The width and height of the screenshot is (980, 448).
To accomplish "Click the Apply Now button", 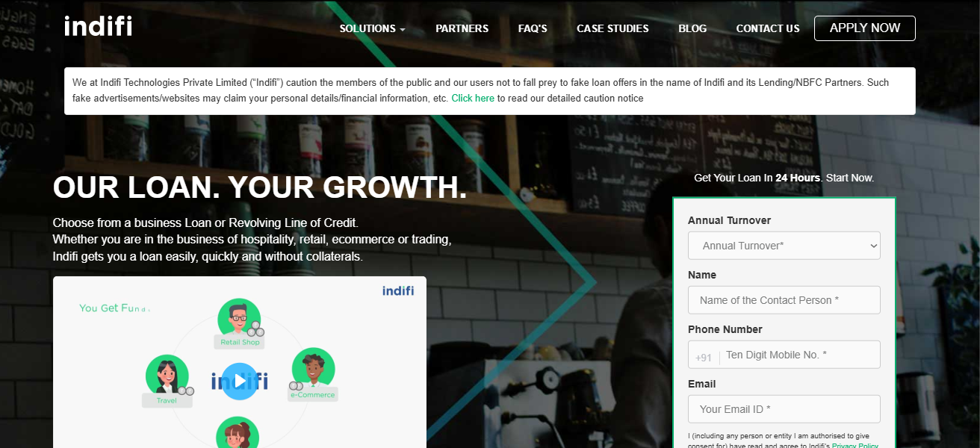I will 865,28.
